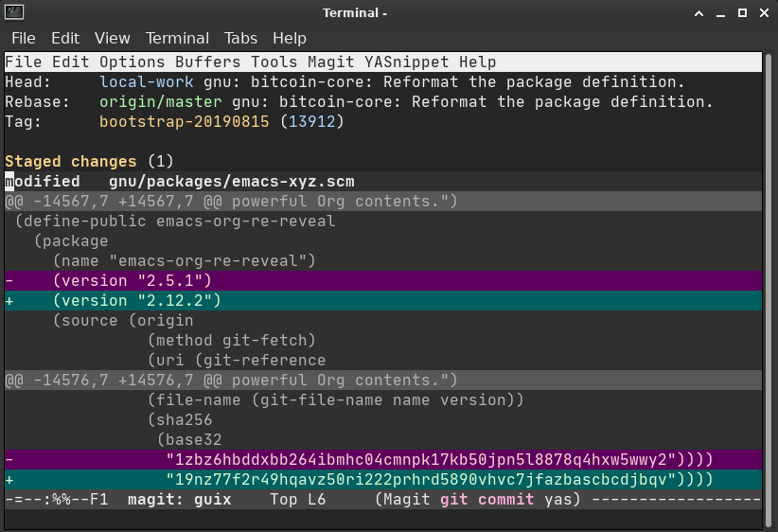Click the (source (origin line
This screenshot has width=778, height=532.
coord(123,320)
